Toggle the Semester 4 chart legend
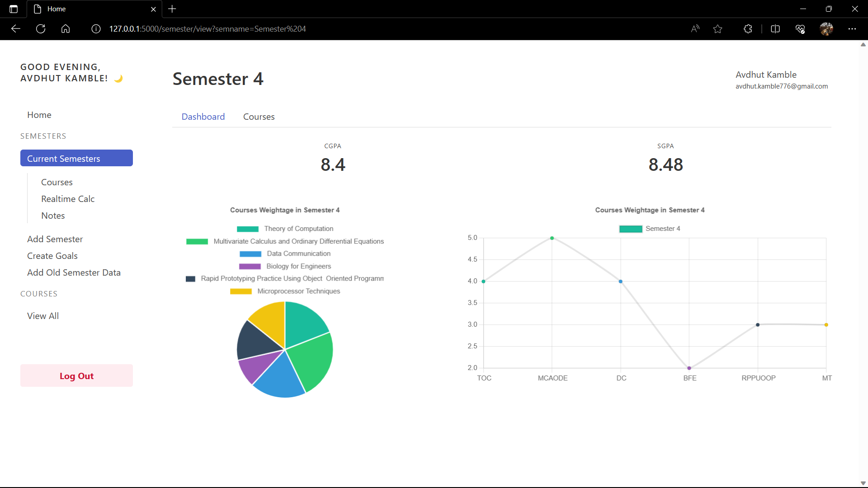This screenshot has height=488, width=868. point(631,229)
